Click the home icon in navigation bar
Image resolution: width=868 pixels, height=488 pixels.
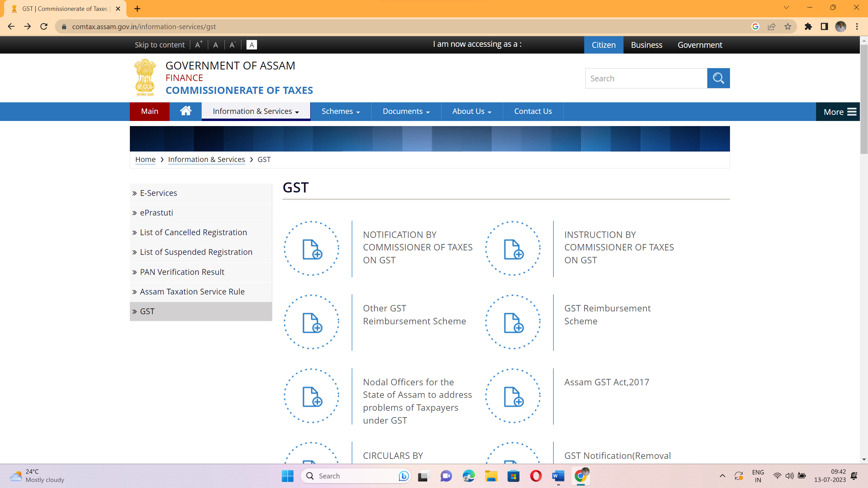point(185,111)
